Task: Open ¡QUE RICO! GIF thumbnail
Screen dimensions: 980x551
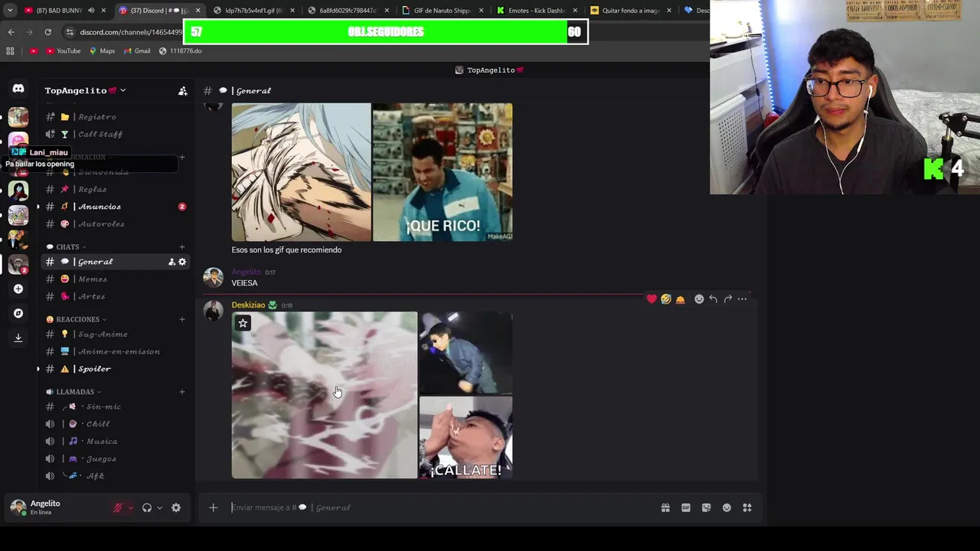Action: coord(443,172)
